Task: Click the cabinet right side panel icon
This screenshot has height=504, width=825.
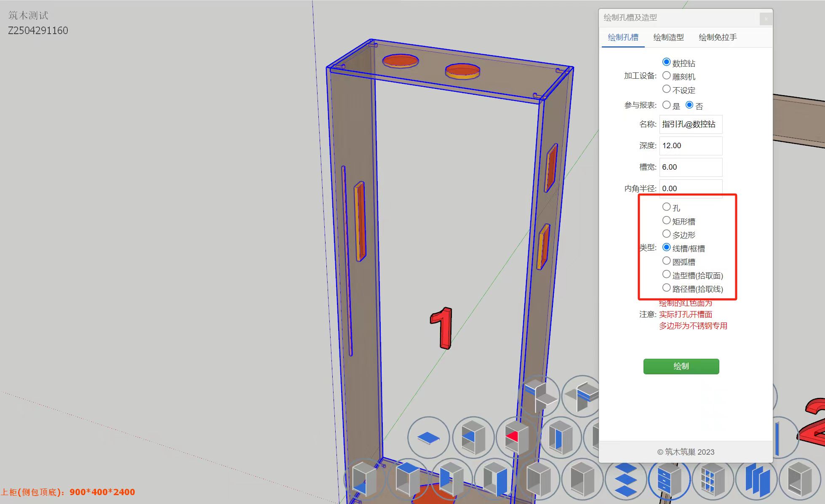Action: 495,479
